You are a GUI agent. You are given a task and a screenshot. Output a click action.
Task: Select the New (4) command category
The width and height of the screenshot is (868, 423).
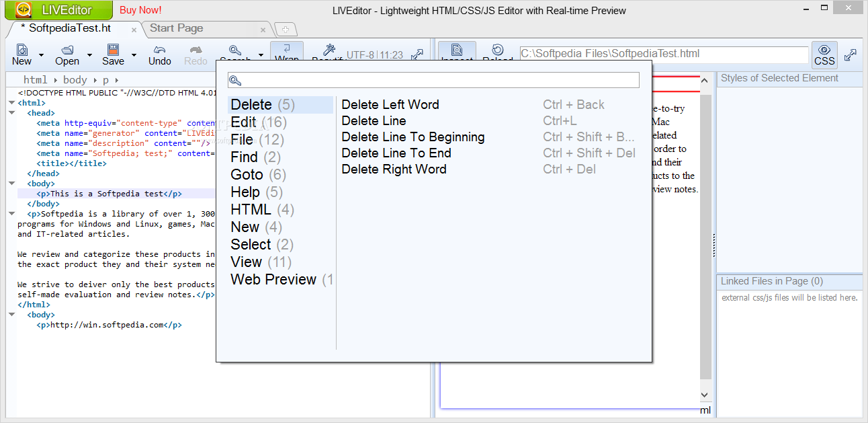coord(281,227)
